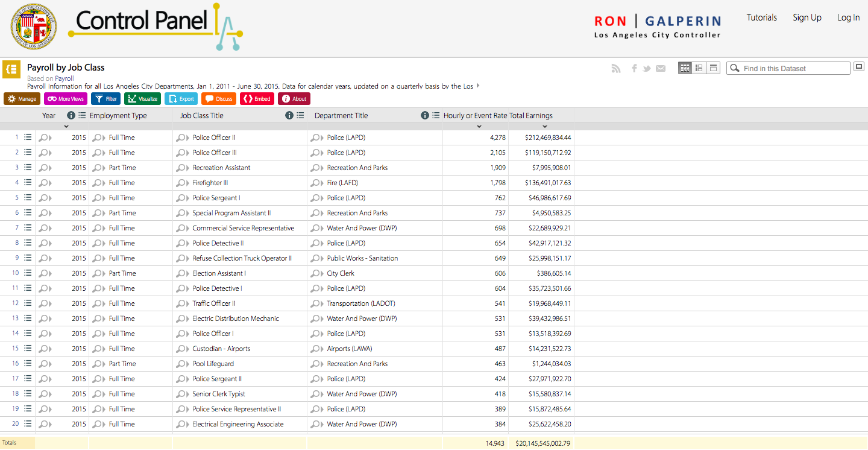Image resolution: width=868 pixels, height=450 pixels.
Task: Show info for Job Class Title column
Action: pos(289,116)
